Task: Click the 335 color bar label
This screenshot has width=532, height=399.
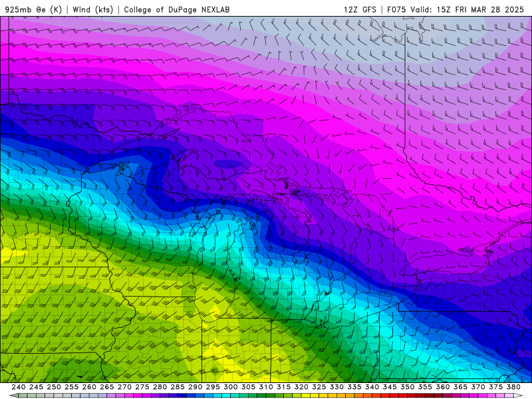Action: point(354,387)
